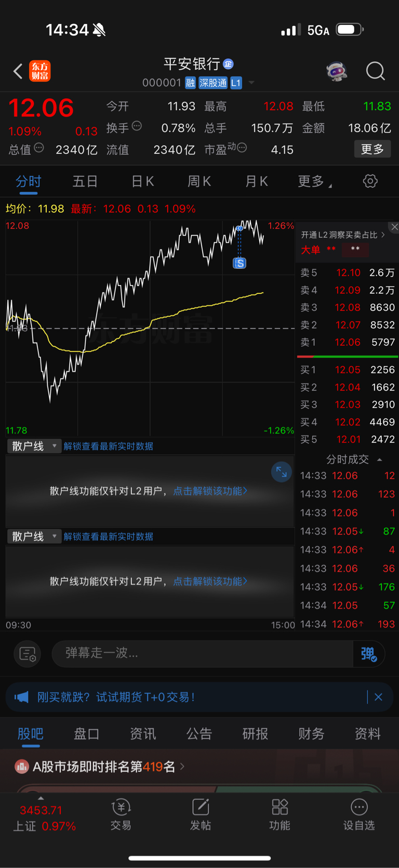This screenshot has width=399, height=868.
Task: Click first 点击解锁该功能 link
Action: pos(210,491)
